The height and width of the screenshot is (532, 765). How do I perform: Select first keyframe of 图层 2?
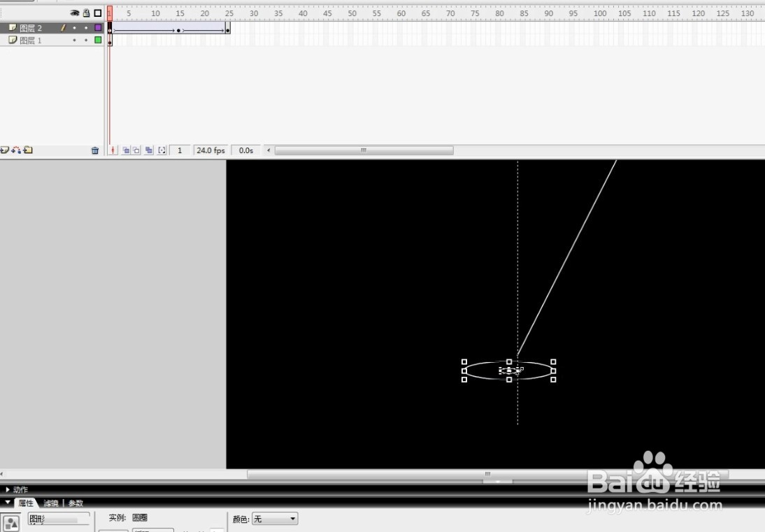[x=110, y=28]
